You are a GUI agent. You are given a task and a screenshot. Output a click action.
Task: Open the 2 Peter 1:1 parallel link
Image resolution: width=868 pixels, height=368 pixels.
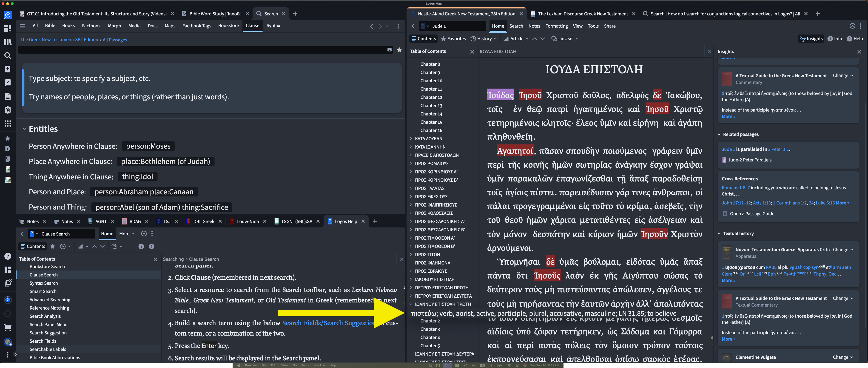coord(778,149)
